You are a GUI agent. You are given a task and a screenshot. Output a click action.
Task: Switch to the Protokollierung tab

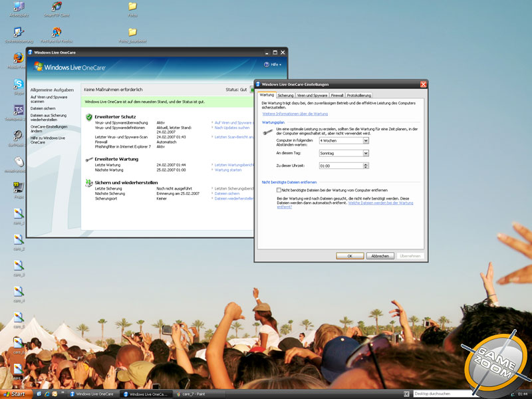[358, 96]
